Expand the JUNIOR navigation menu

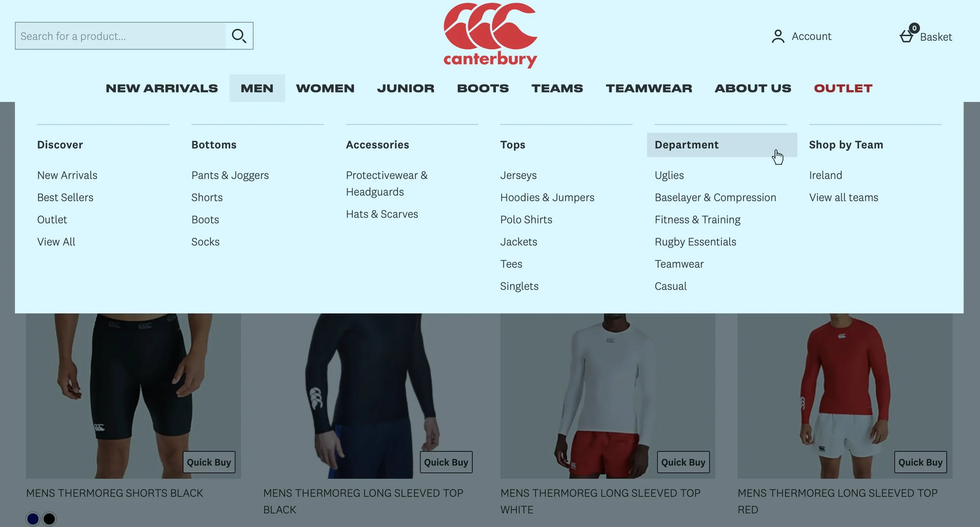[x=406, y=88]
